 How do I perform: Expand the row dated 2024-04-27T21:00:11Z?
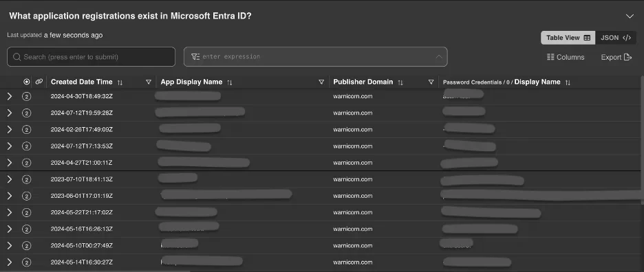10,163
